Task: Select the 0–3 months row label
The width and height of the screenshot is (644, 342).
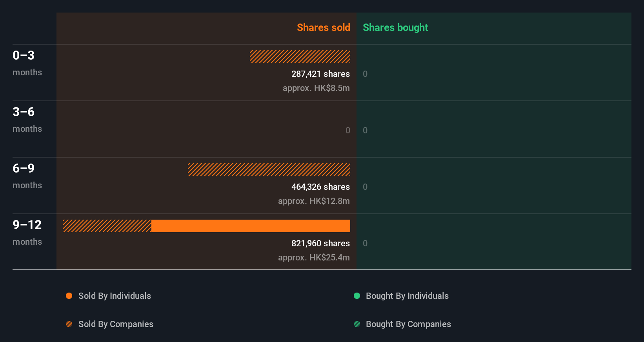Action: [x=27, y=63]
